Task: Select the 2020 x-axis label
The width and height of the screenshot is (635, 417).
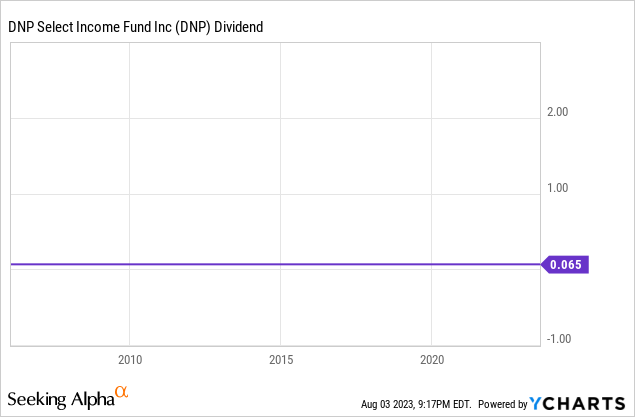Action: point(431,359)
